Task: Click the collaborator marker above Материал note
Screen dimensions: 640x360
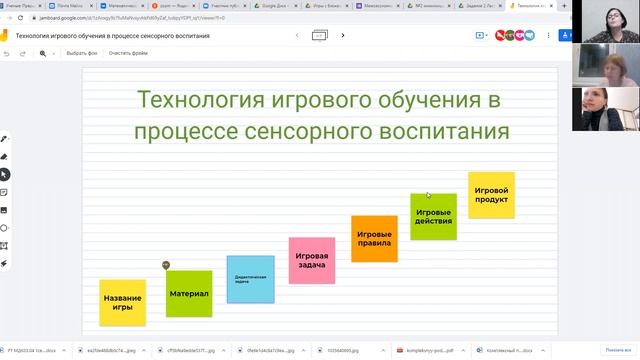Action: (166, 265)
